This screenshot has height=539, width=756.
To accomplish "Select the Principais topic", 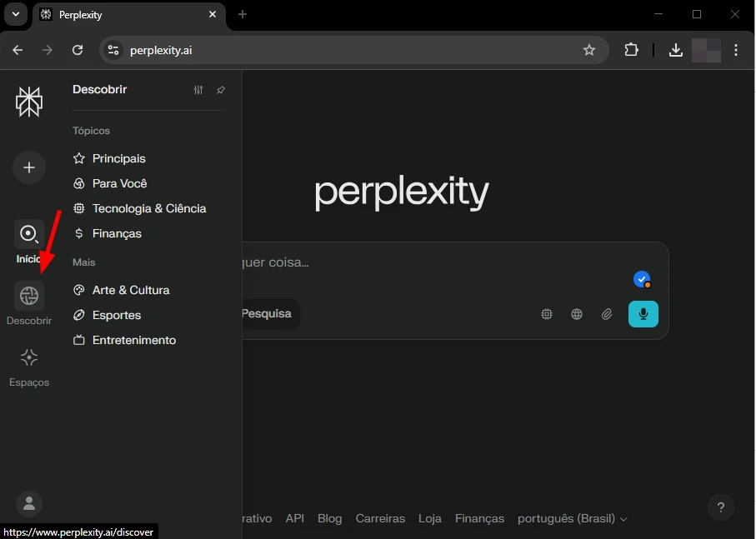I will click(109, 158).
